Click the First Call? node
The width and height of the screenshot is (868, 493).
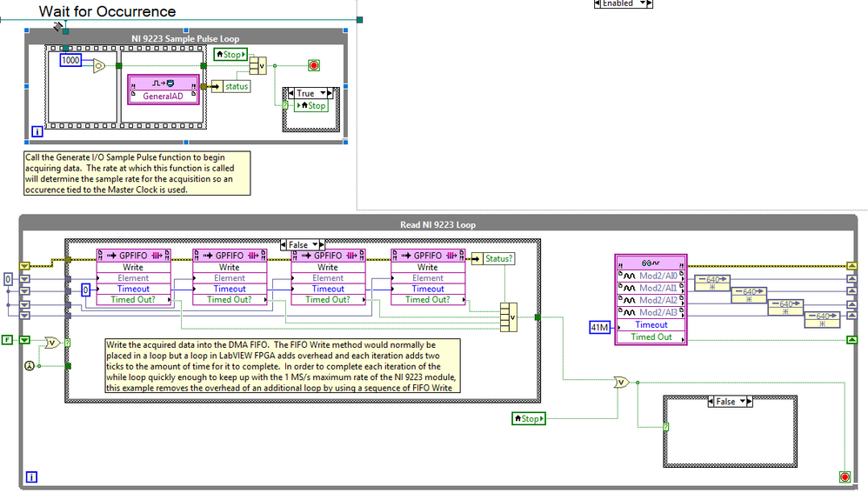tap(30, 365)
